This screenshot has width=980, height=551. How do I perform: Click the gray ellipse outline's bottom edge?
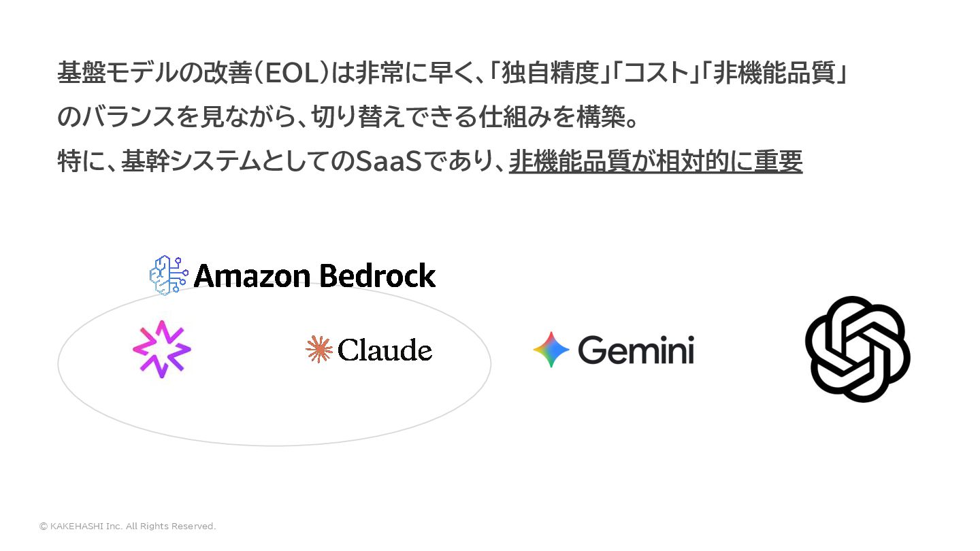[274, 446]
